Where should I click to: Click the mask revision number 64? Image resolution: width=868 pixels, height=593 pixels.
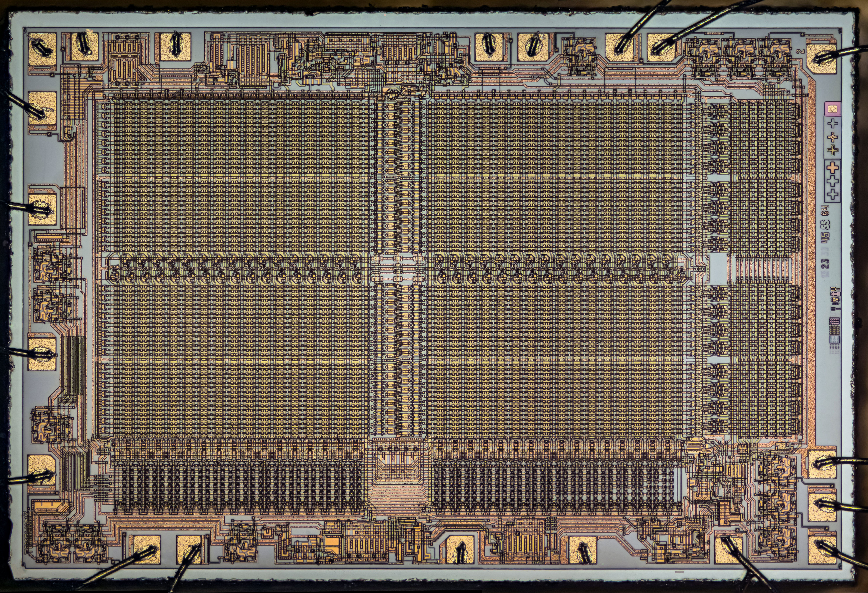(x=825, y=211)
